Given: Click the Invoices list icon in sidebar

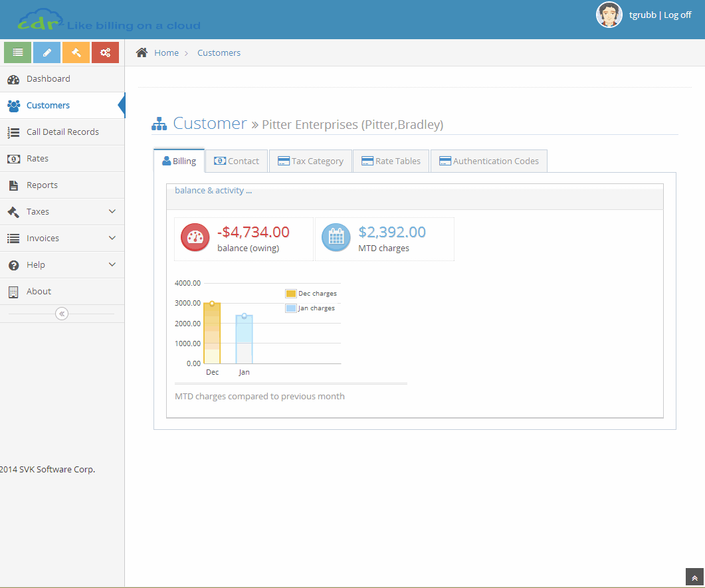Looking at the screenshot, I should (13, 239).
